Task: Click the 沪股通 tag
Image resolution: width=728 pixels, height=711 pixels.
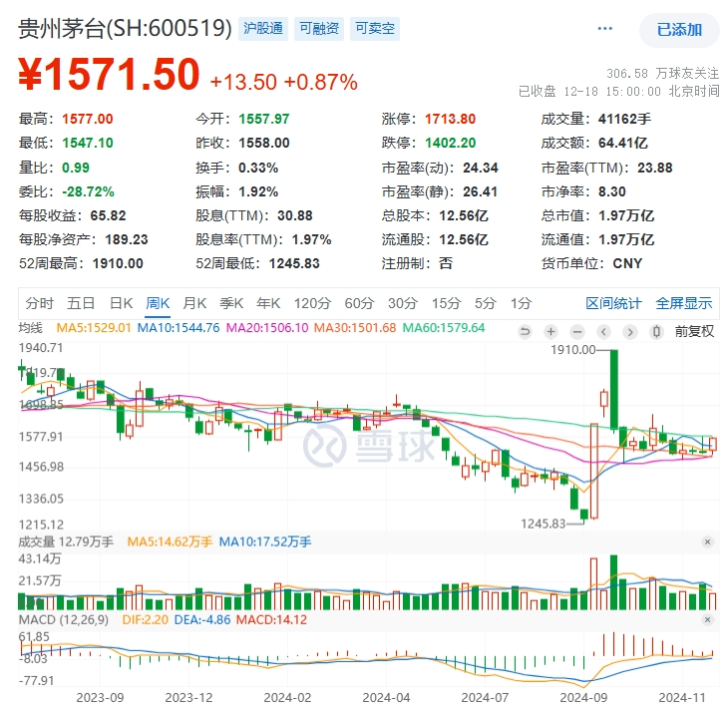Action: click(x=263, y=29)
